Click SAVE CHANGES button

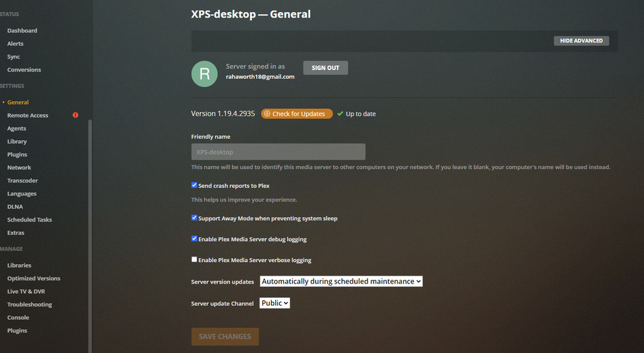(225, 337)
